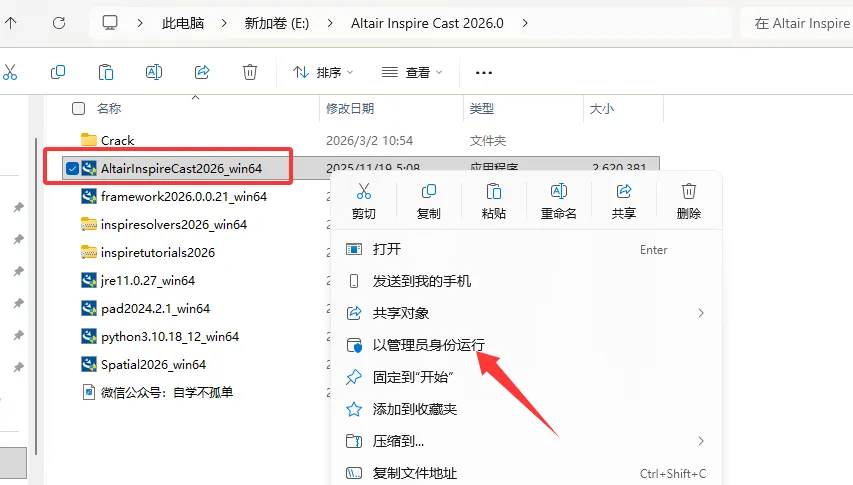This screenshot has height=485, width=853.
Task: Click the Up directory arrow
Action: (10, 23)
